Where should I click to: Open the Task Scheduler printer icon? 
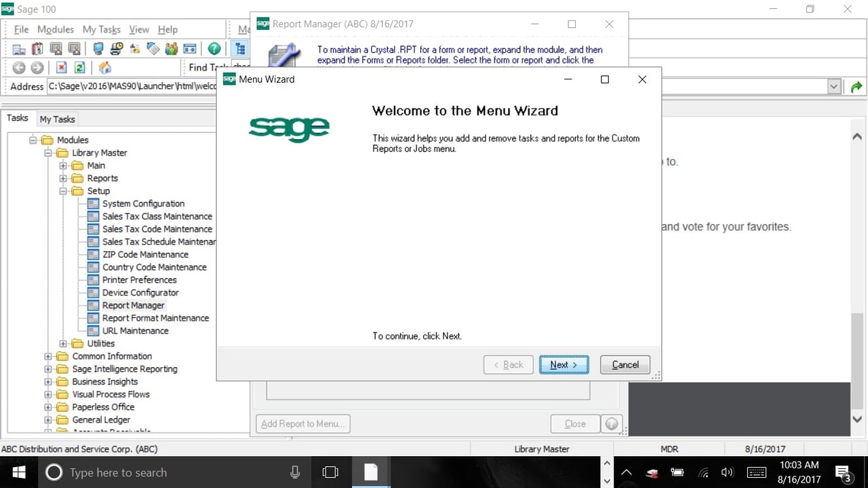116,49
